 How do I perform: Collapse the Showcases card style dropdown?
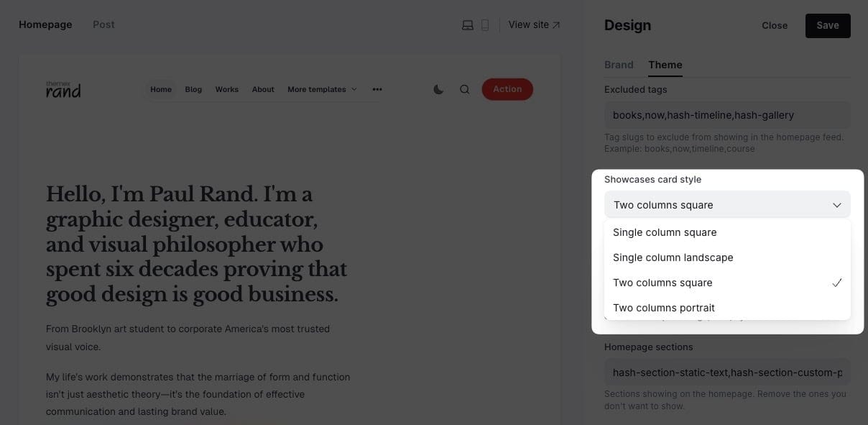726,205
